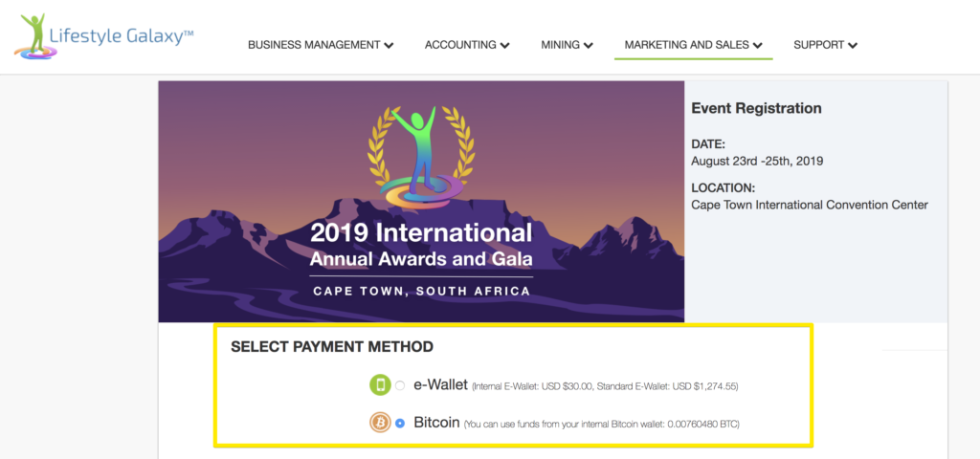
Task: Click the 2019 International Awards banner image
Action: pyautogui.click(x=421, y=202)
